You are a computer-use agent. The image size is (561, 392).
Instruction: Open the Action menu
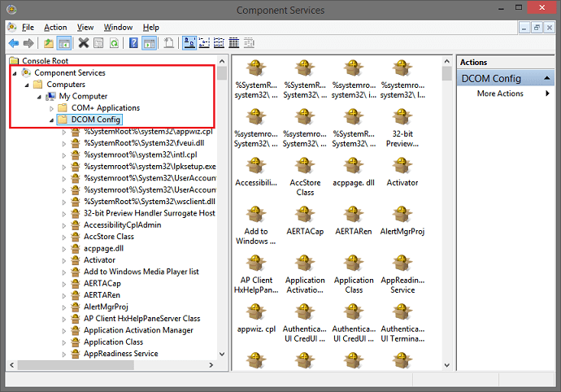click(x=55, y=27)
